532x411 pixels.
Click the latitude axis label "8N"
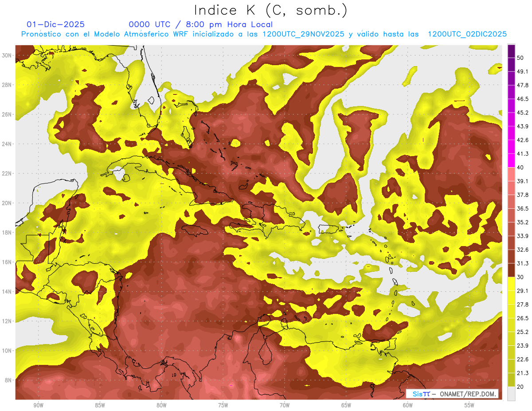[9, 380]
